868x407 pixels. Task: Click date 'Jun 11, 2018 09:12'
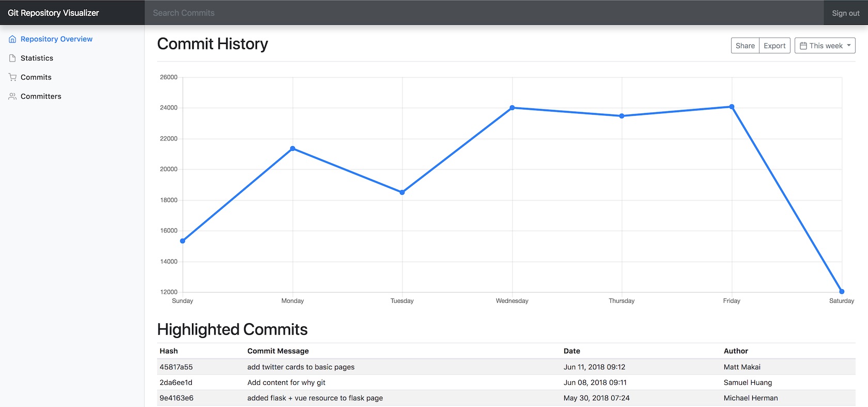pos(594,367)
